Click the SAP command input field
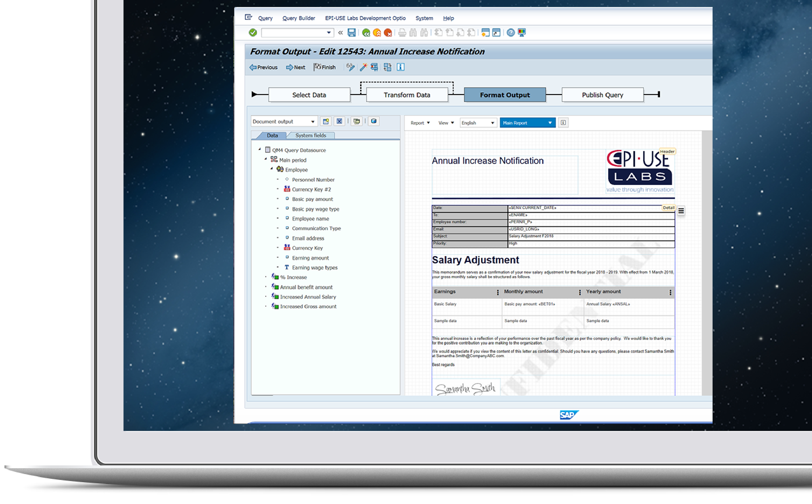This screenshot has height=504, width=812. click(x=293, y=33)
